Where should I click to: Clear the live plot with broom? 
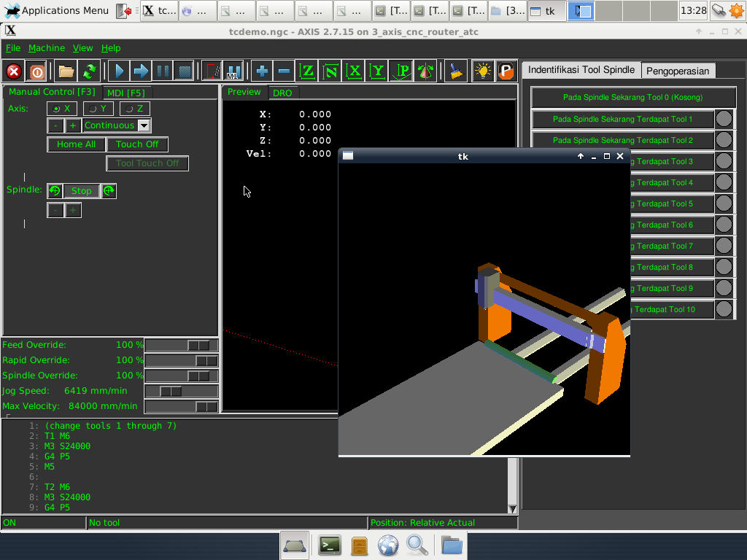tap(455, 71)
